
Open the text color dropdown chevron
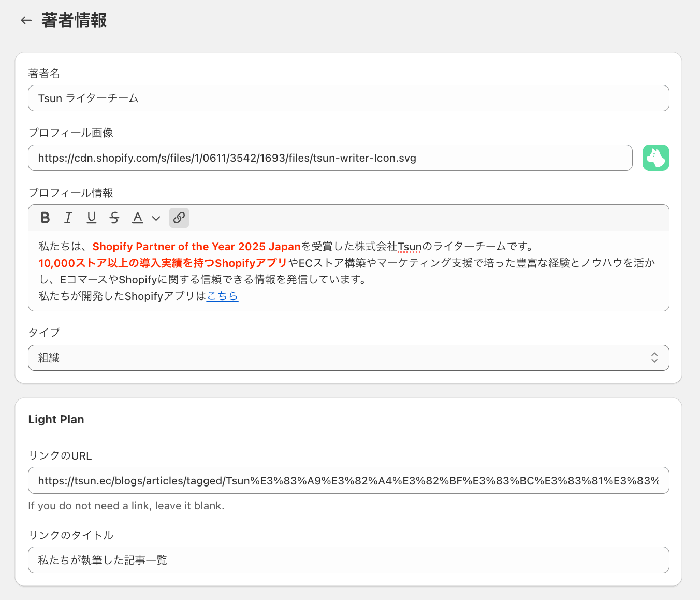156,218
